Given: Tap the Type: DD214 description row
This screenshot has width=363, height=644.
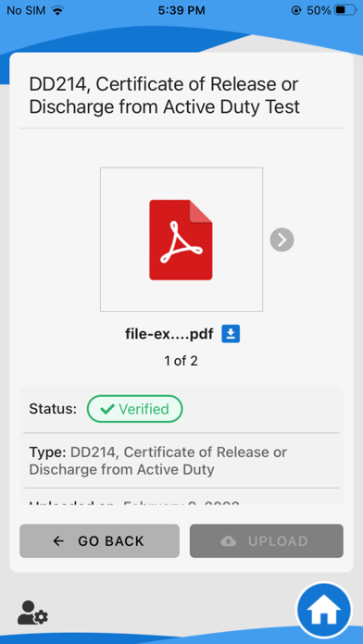Looking at the screenshot, I should coord(181,461).
